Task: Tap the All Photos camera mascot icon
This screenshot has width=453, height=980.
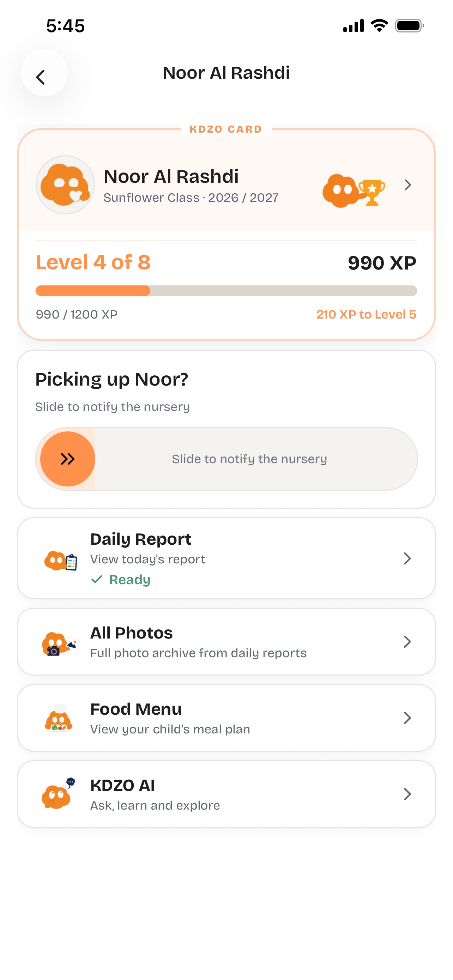Action: click(x=60, y=643)
